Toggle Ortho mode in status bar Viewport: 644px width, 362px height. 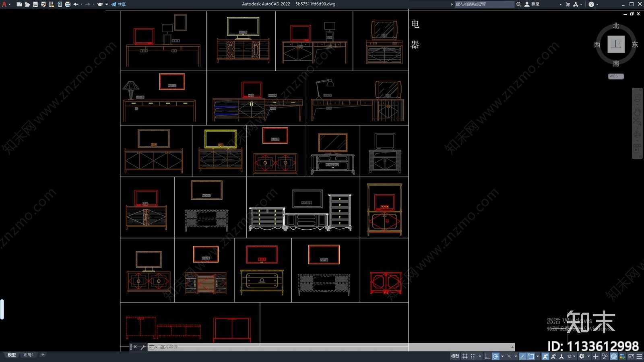click(487, 356)
